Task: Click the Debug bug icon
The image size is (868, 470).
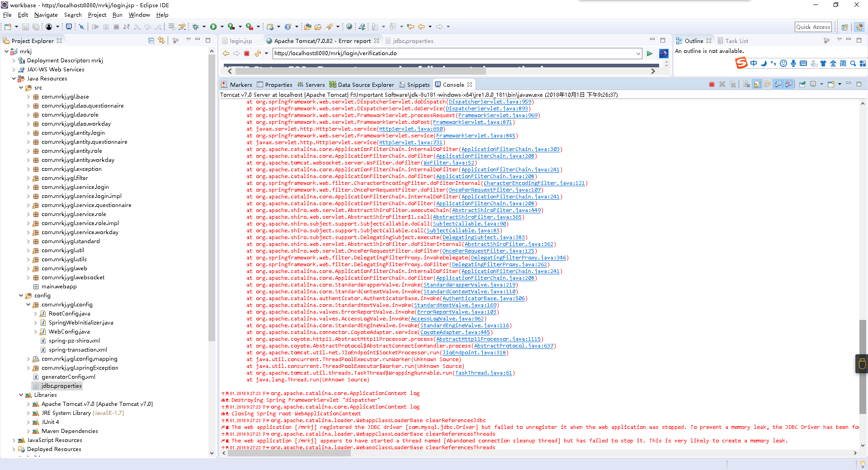Action: 195,27
